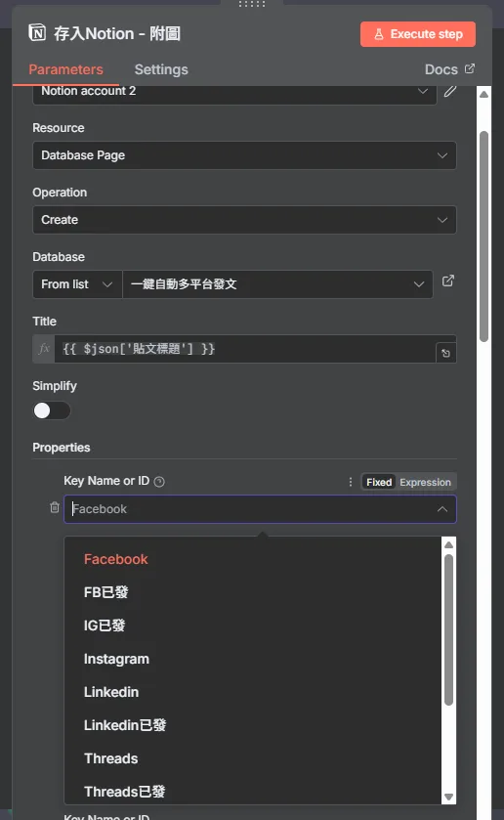504x820 pixels.
Task: Select the Fixed mode toggle
Action: pyautogui.click(x=379, y=482)
